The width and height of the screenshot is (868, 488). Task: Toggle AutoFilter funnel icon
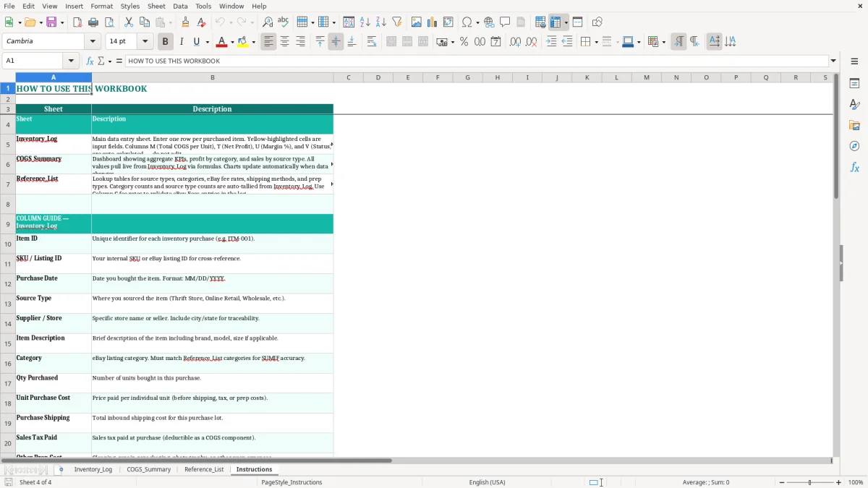(x=397, y=22)
